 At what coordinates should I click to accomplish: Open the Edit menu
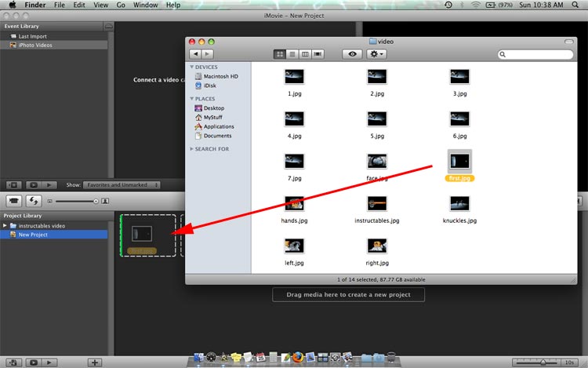79,5
